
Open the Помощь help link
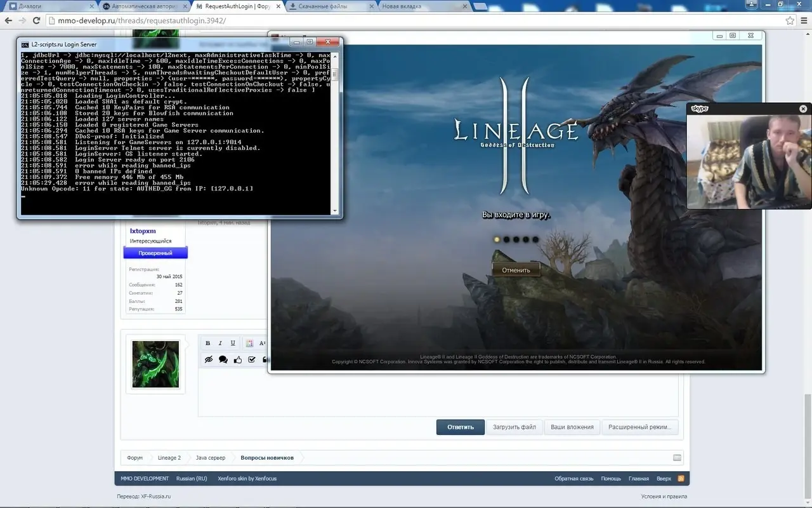[611, 478]
